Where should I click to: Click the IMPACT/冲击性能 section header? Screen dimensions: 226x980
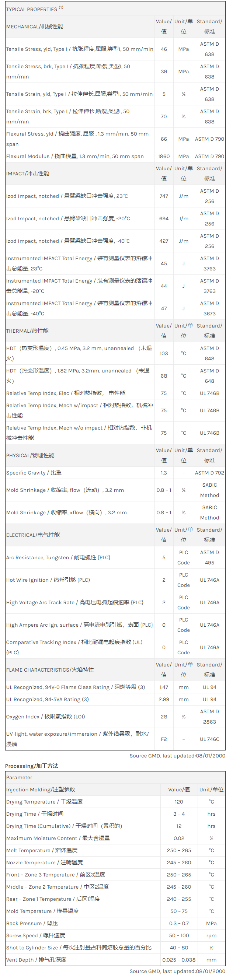click(28, 174)
